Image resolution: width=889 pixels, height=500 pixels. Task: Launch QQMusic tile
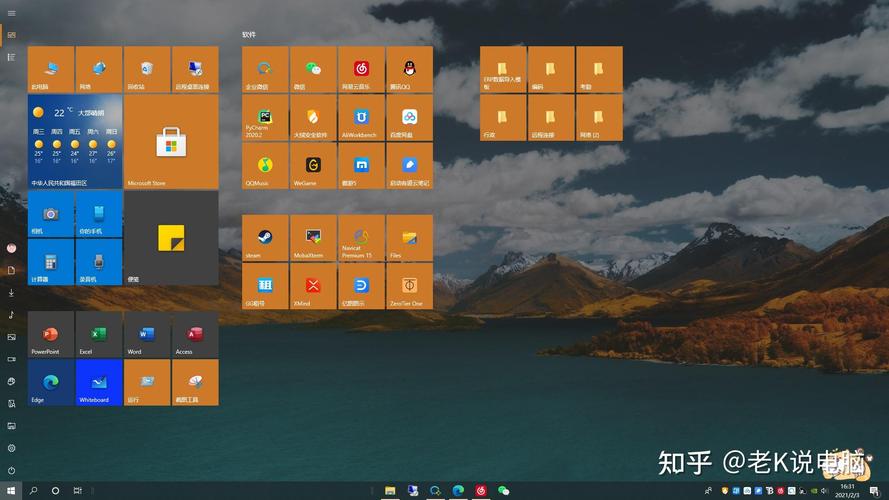click(x=265, y=166)
